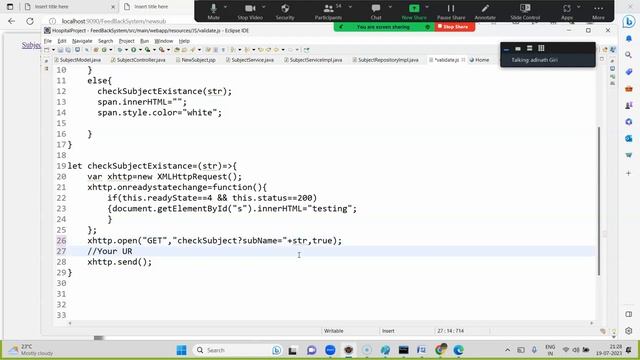Open the Annotate tool in Zoom

(485, 11)
